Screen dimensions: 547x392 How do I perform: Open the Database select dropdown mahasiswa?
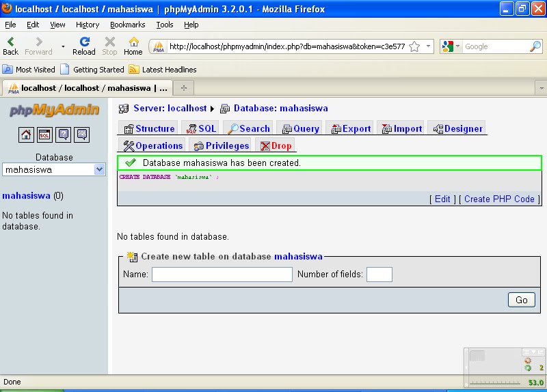click(54, 169)
